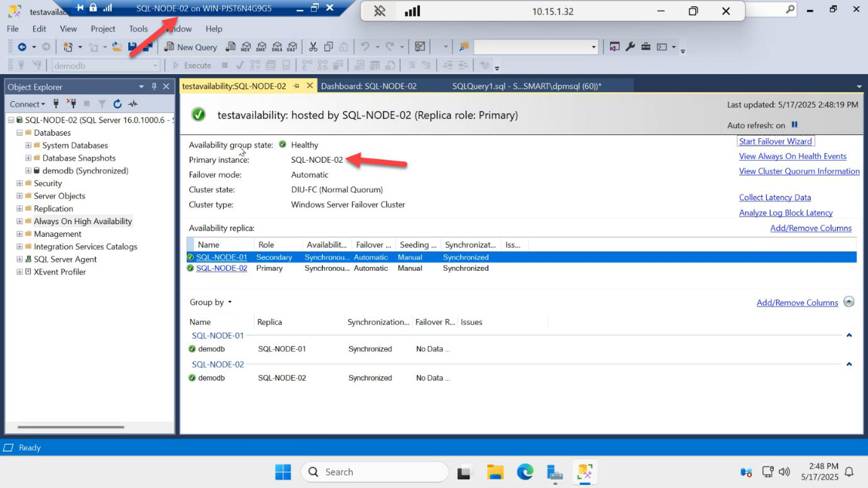This screenshot has height=488, width=868.
Task: Click the DAX query icon
Action: [x=292, y=47]
